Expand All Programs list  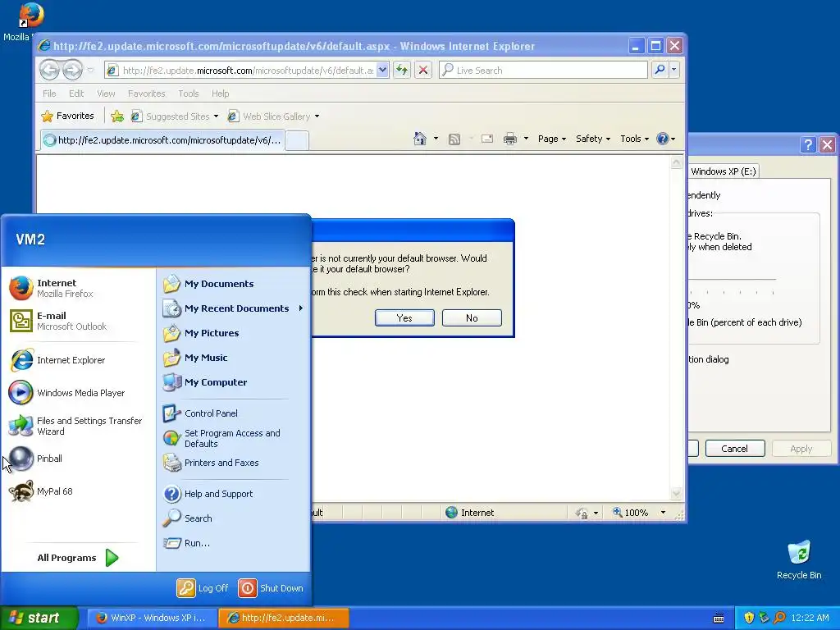[x=78, y=558]
